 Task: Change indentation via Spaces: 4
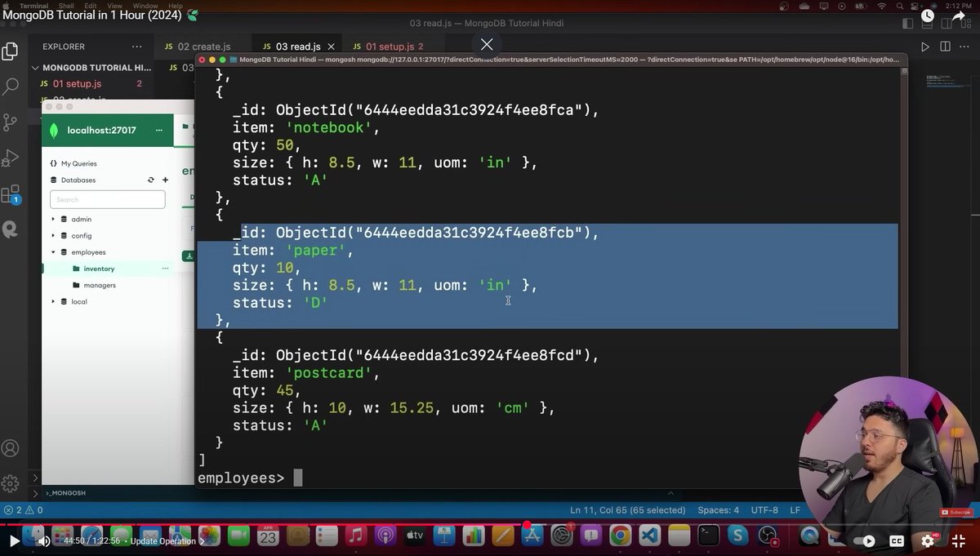719,510
